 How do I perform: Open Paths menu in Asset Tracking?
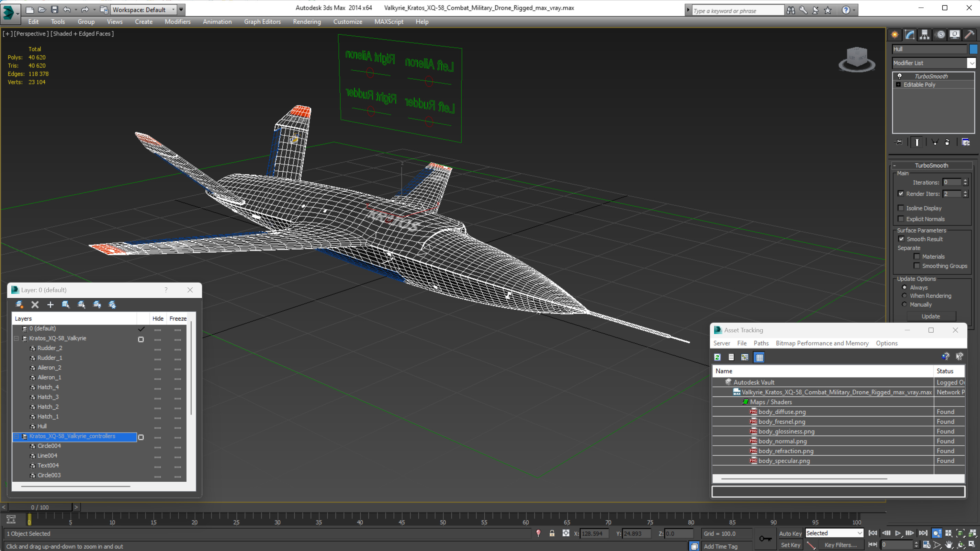761,343
